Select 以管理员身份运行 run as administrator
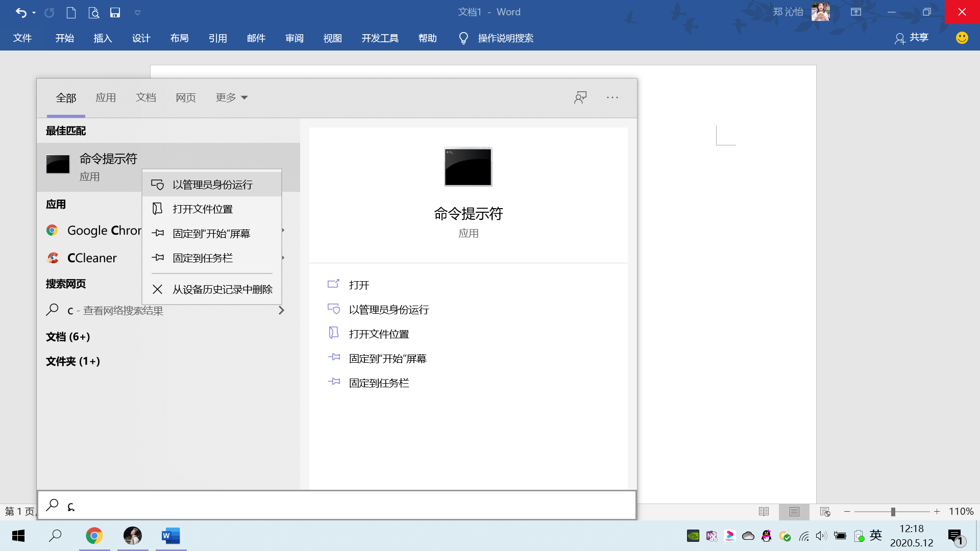This screenshot has width=980, height=551. (x=212, y=184)
